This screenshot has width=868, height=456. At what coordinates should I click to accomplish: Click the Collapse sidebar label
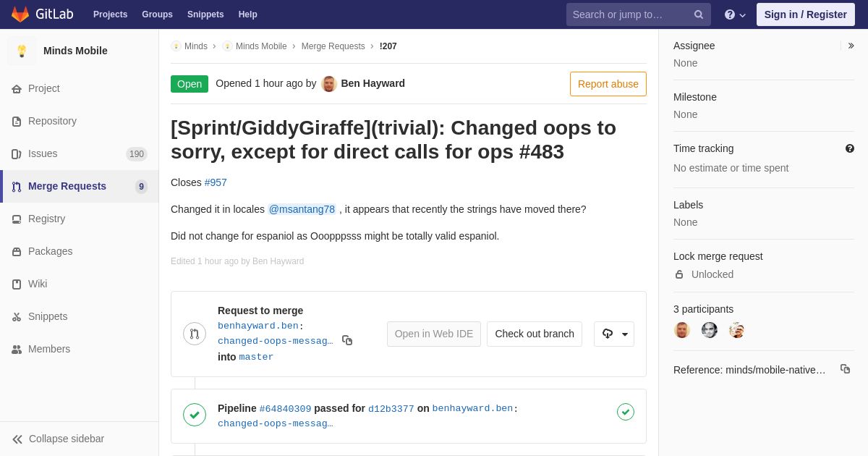[x=67, y=439]
